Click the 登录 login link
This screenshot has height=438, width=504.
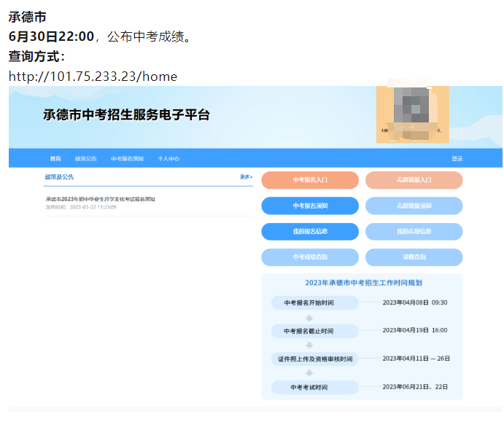click(457, 158)
